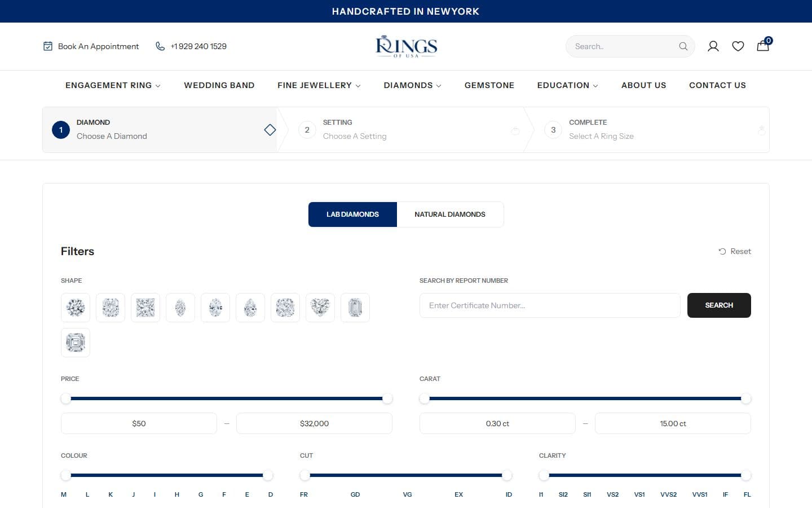
Task: Select the pear diamond shape
Action: click(250, 308)
